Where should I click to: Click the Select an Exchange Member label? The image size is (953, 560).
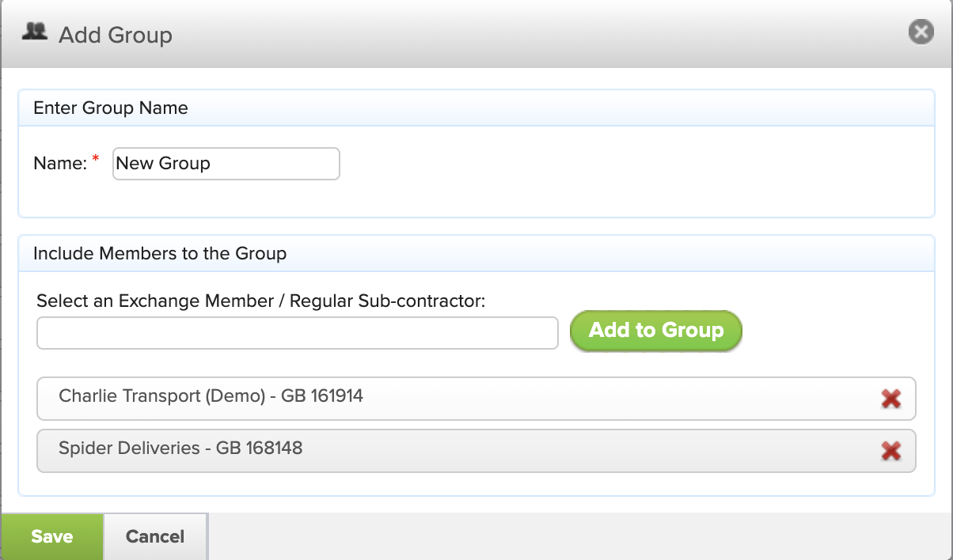pos(261,301)
